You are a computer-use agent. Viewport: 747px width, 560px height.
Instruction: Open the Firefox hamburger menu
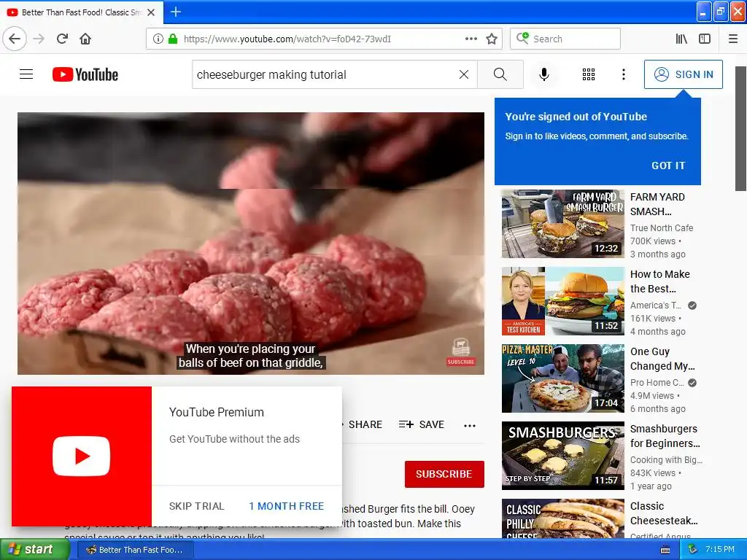click(733, 39)
